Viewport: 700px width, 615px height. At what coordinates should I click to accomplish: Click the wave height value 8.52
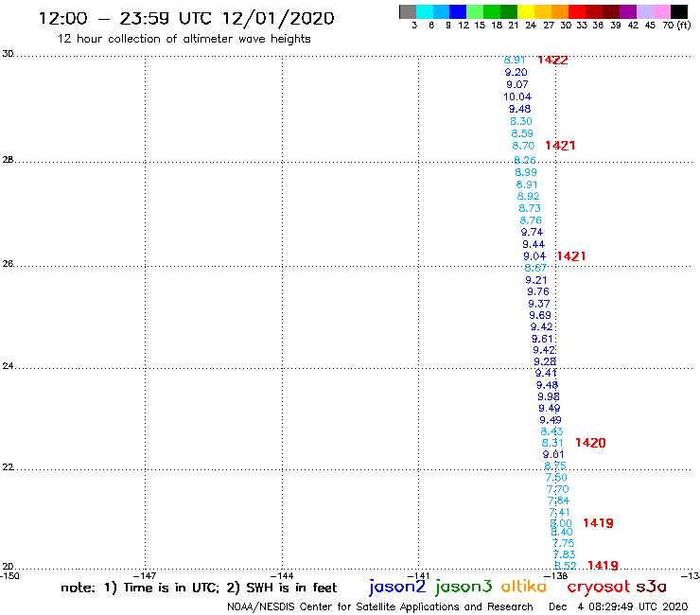point(565,566)
